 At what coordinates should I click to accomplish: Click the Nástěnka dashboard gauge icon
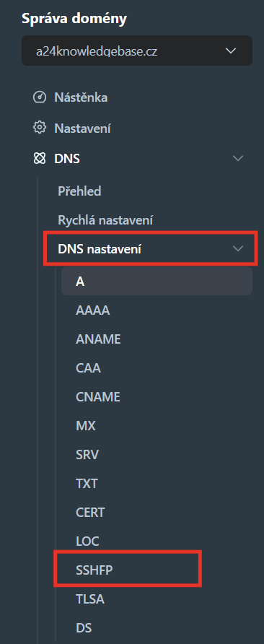coord(40,97)
